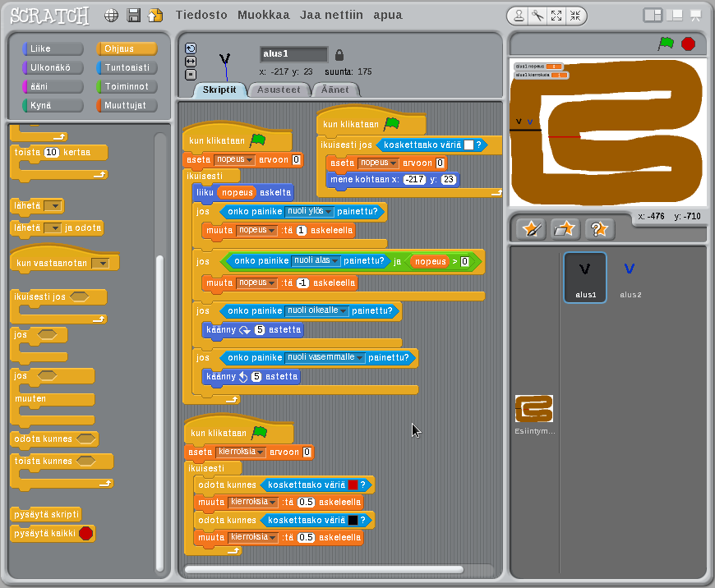Pick the black colour in 'odota kunnes' block
This screenshot has height=588, width=715.
click(x=353, y=520)
